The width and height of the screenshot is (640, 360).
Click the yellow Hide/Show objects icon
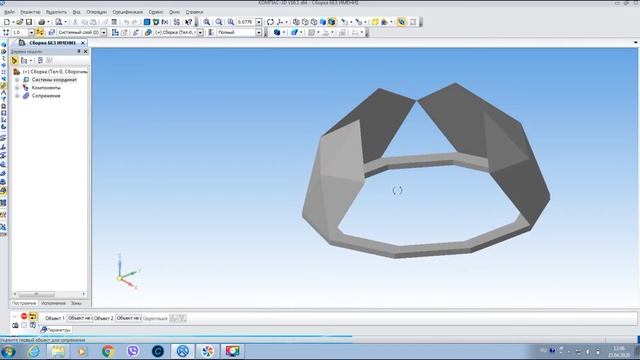coord(375,22)
